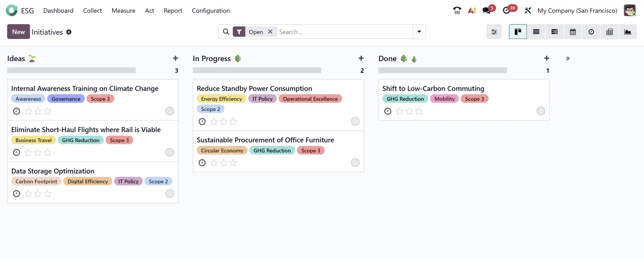Open the Initiatives settings gear

coord(69,32)
